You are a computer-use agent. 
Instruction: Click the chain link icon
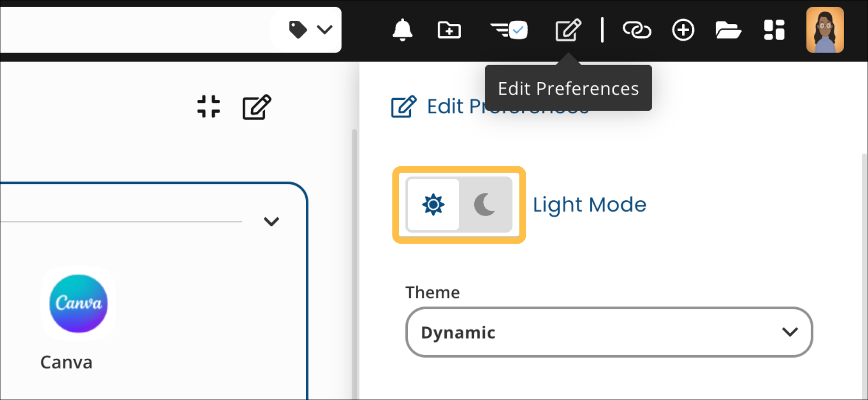(x=637, y=30)
